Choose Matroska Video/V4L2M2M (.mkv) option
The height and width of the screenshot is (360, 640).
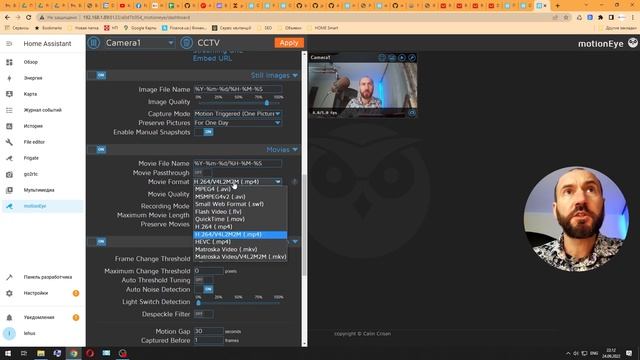click(240, 257)
